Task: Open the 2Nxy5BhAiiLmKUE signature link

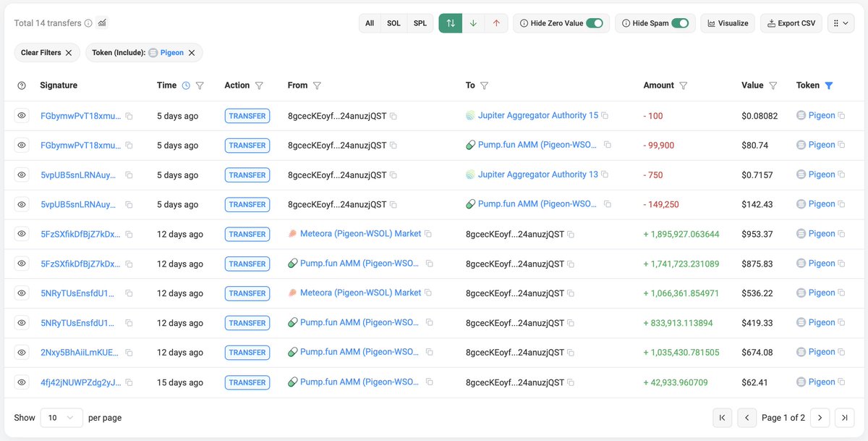Action: [x=81, y=353]
